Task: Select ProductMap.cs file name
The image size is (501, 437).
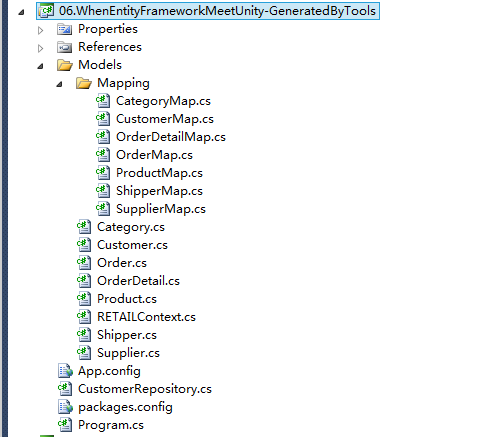Action: tap(159, 173)
